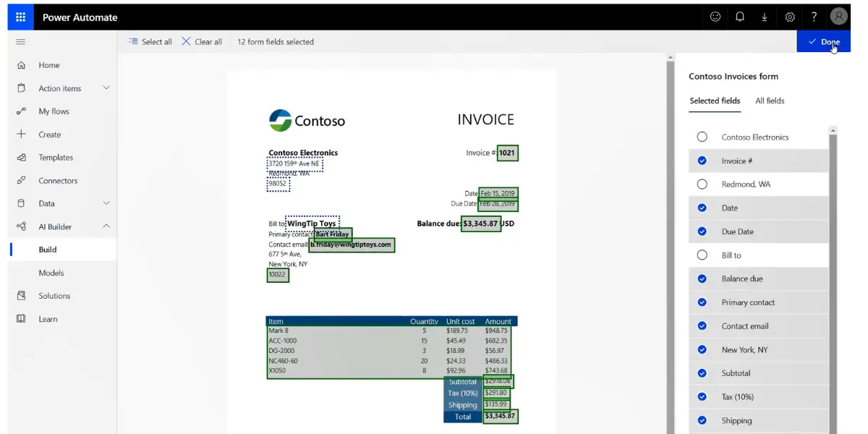Viewport: 868px width, 434px height.
Task: Select the Redmond, WA field radio
Action: pos(702,184)
